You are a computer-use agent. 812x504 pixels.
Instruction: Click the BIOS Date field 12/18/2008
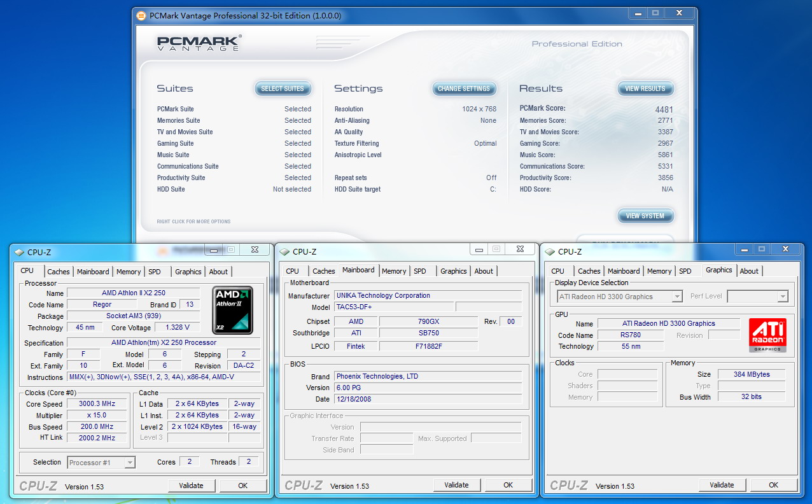coord(428,399)
